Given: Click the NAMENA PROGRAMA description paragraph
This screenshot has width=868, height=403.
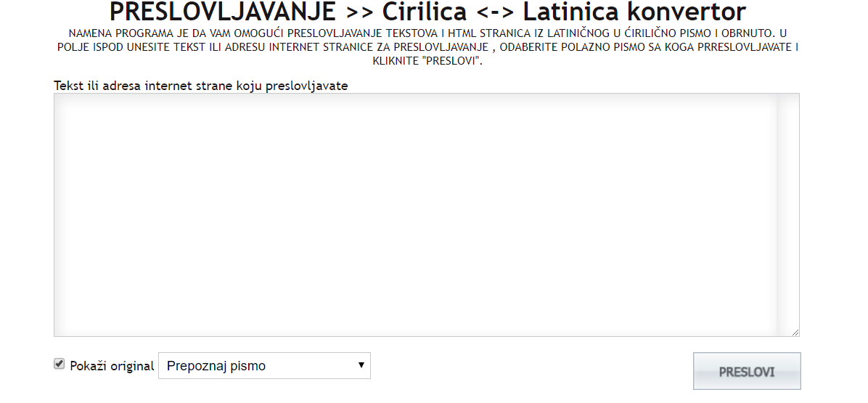Looking at the screenshot, I should [427, 47].
